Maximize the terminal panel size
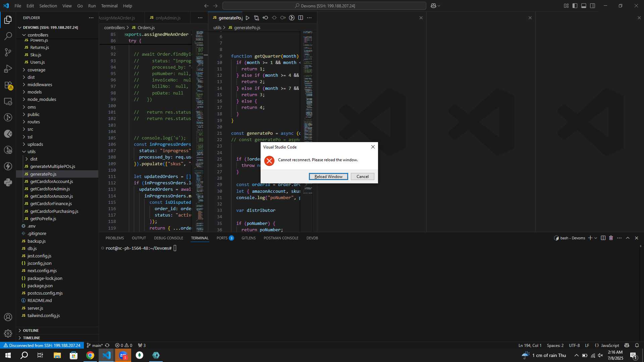 point(628,238)
